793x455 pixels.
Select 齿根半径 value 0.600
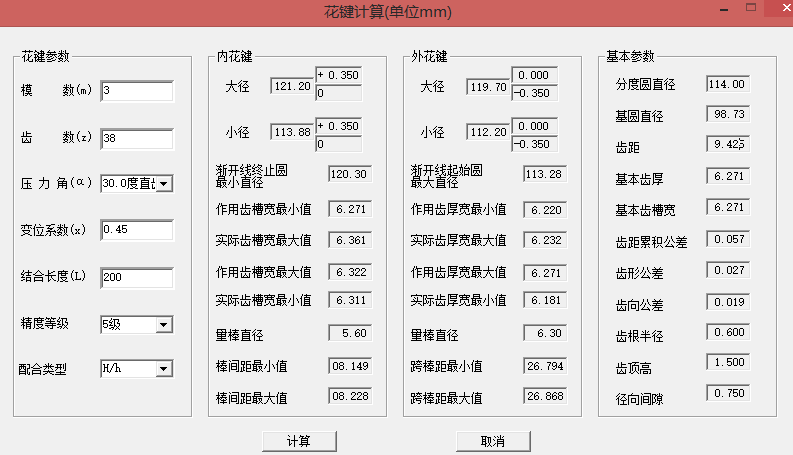point(728,332)
